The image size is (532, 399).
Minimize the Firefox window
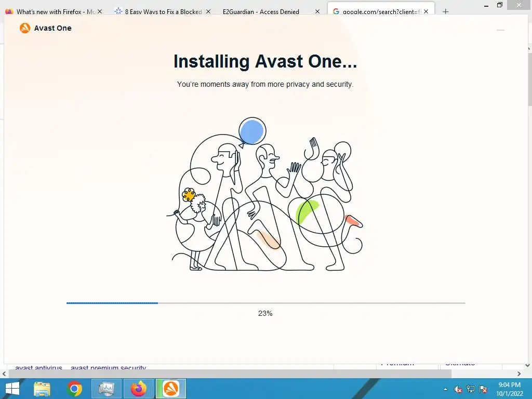(486, 5)
